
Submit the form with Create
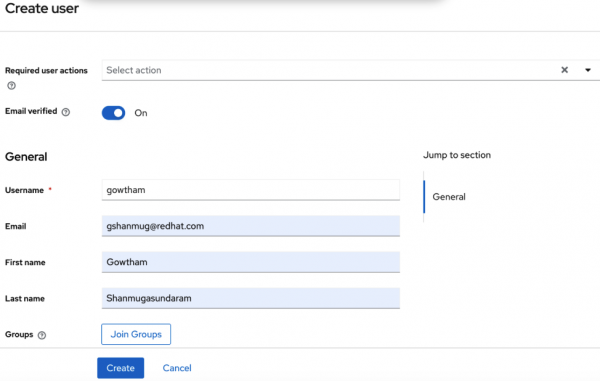click(121, 368)
